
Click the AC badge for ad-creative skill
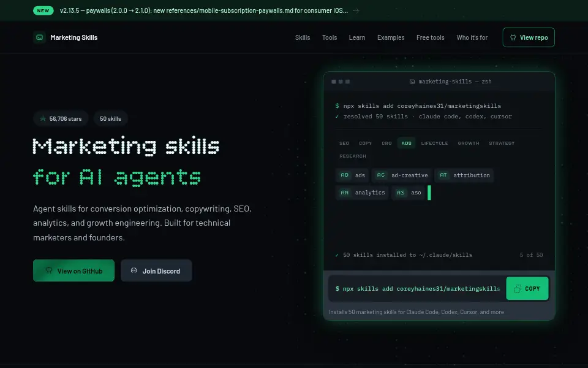(380, 175)
